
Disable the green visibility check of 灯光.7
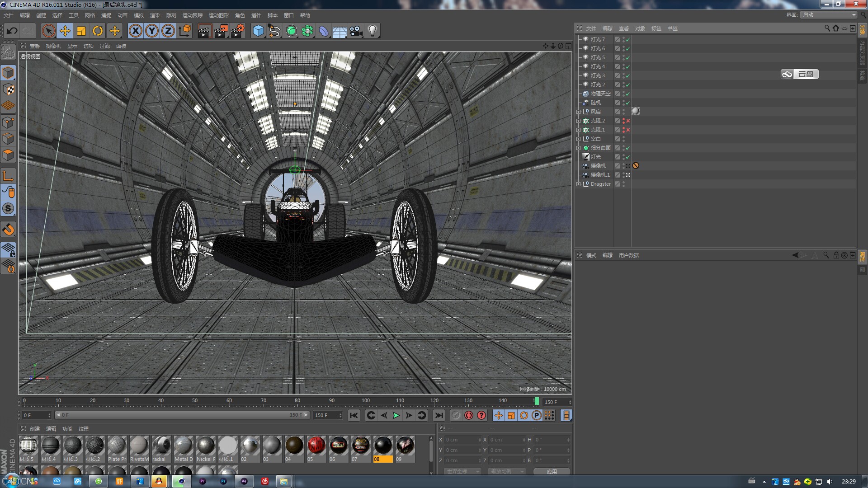628,39
